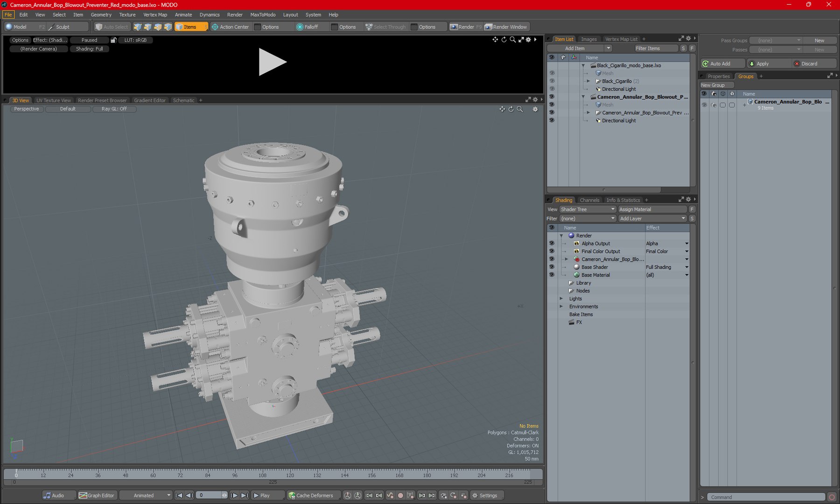Click frame 120 on the timeline ruler
Image resolution: width=840 pixels, height=504 pixels.
tap(290, 472)
